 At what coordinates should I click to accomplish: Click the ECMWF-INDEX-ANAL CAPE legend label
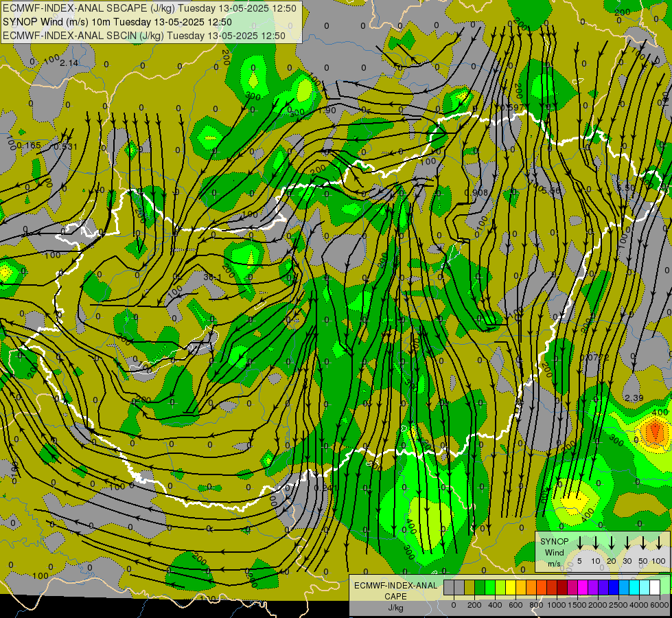click(x=395, y=591)
